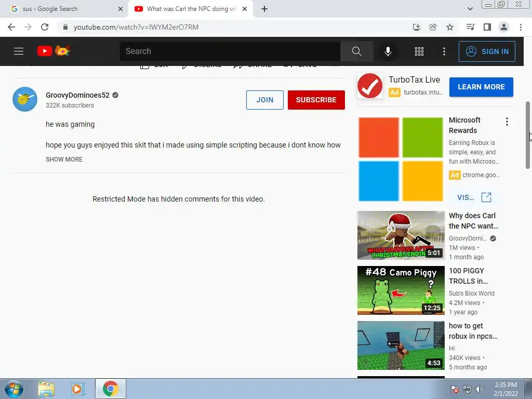This screenshot has height=399, width=532.
Task: Open the network tray icon
Action: 467,389
